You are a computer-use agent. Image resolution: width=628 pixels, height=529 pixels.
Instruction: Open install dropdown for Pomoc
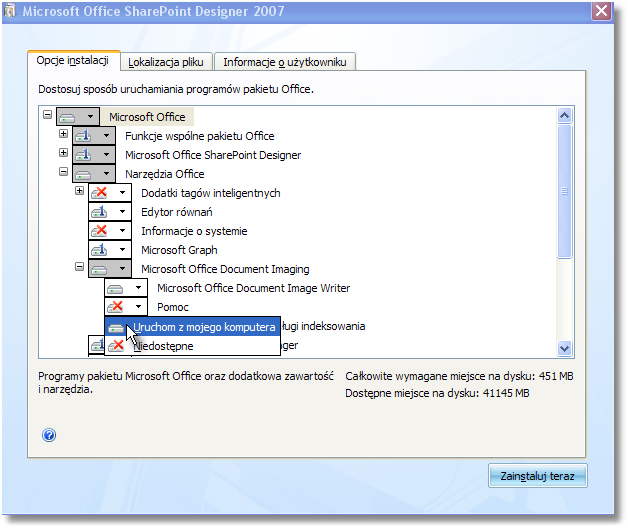[x=139, y=307]
